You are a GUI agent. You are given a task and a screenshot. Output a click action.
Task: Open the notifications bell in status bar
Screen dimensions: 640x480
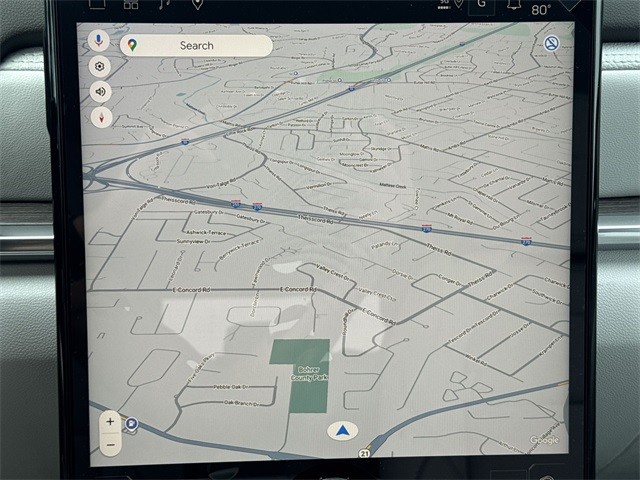[513, 5]
